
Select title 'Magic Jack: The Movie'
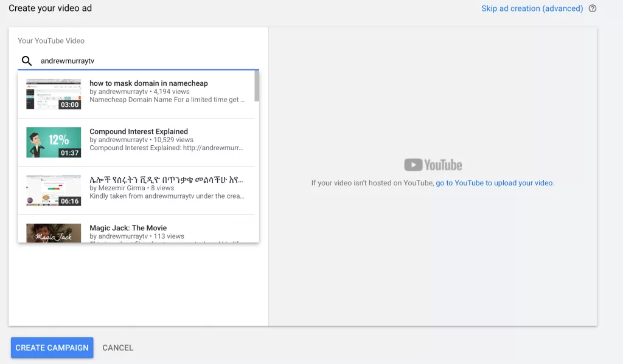click(x=128, y=228)
